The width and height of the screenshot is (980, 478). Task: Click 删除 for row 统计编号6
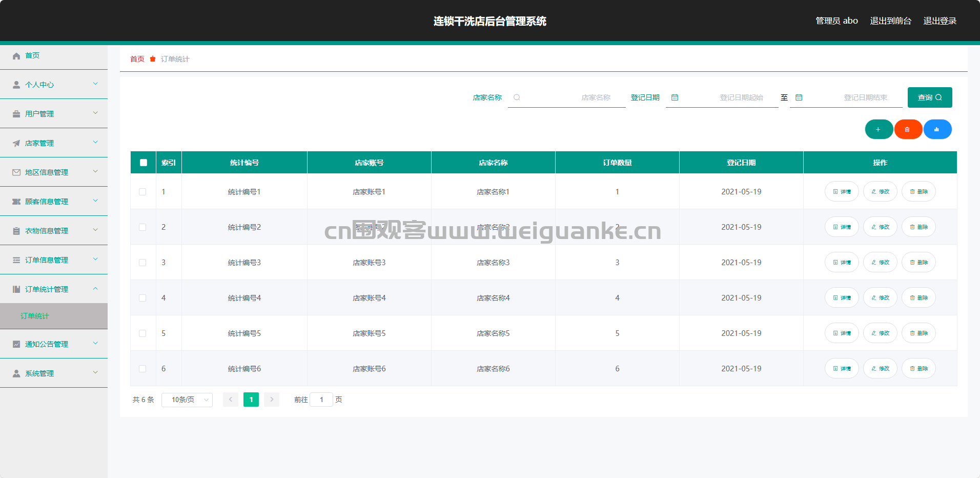(918, 368)
